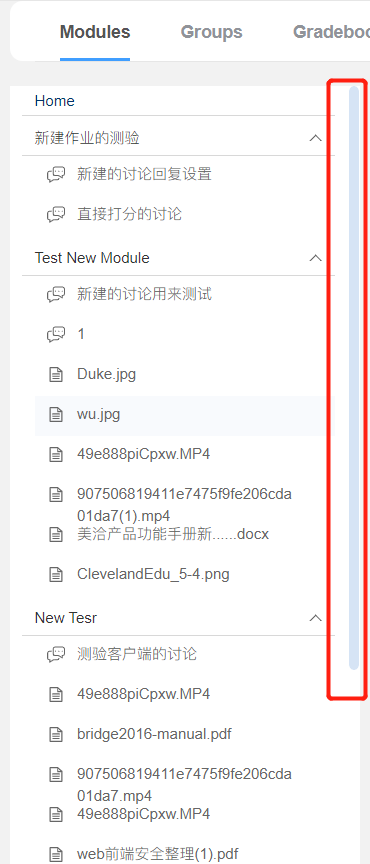Collapse the Test New Module section
The height and width of the screenshot is (864, 370).
[315, 258]
